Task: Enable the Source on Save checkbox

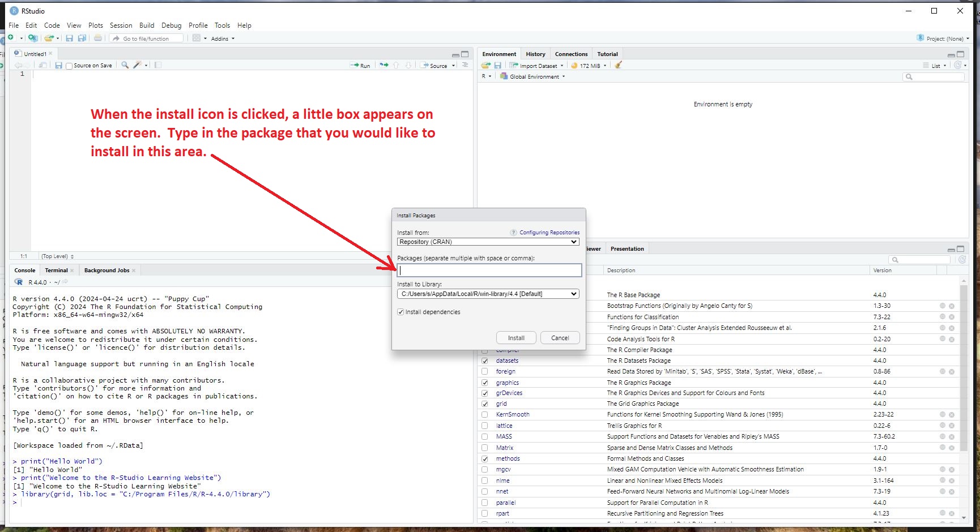Action: [x=69, y=66]
